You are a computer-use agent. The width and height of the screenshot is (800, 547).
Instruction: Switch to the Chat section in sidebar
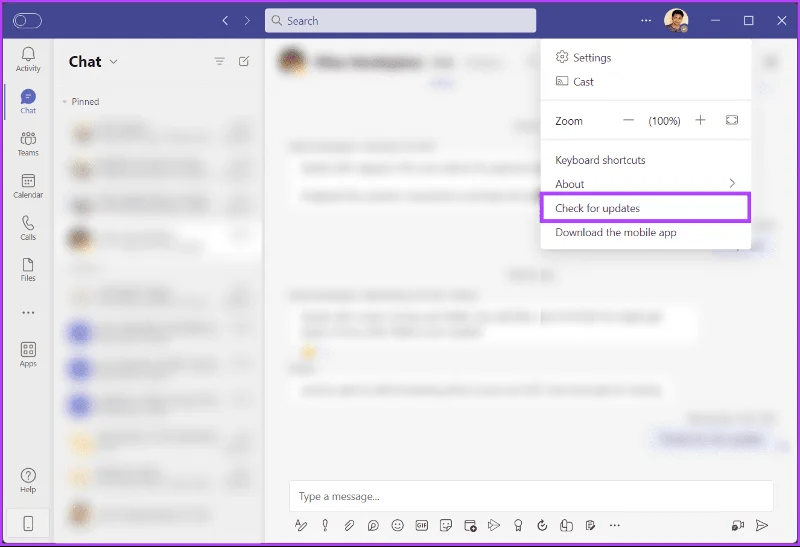(28, 102)
